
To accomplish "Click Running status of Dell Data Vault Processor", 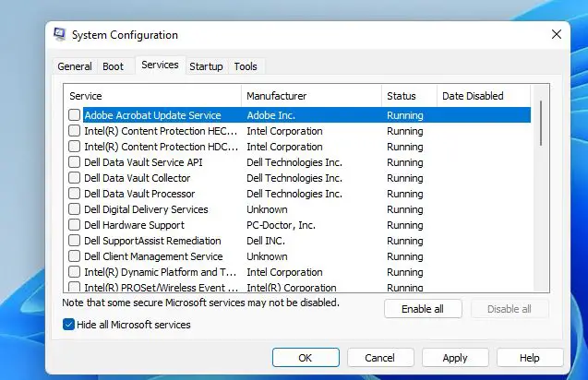I will pos(405,194).
